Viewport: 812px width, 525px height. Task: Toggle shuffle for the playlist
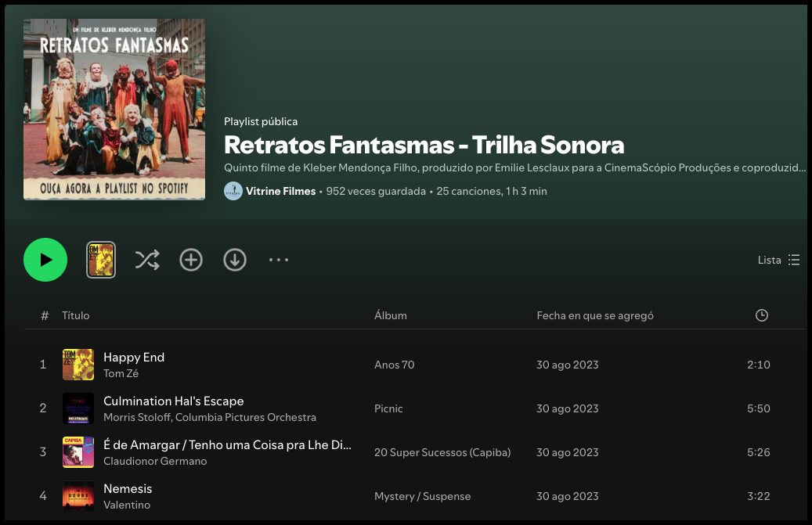coord(147,260)
